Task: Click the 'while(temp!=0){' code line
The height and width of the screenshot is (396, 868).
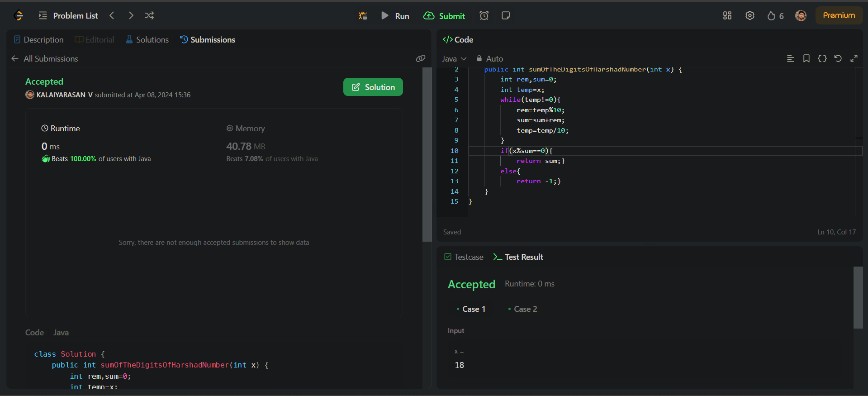Action: [x=531, y=100]
